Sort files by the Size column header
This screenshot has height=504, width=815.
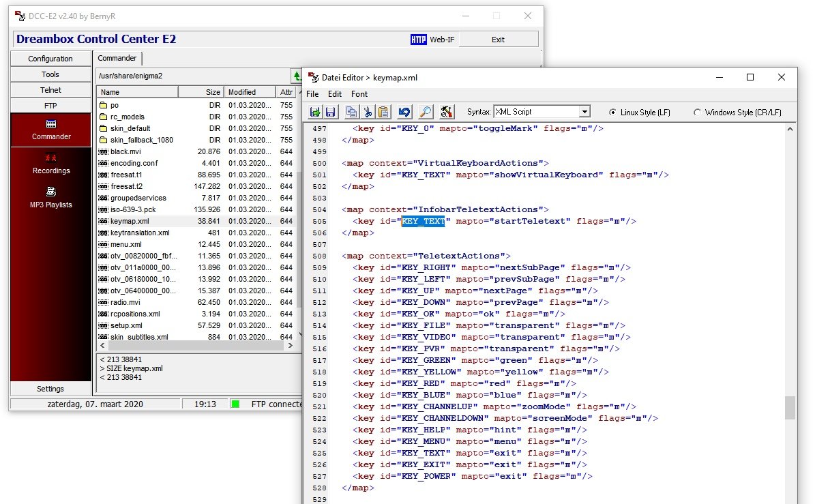[x=201, y=92]
